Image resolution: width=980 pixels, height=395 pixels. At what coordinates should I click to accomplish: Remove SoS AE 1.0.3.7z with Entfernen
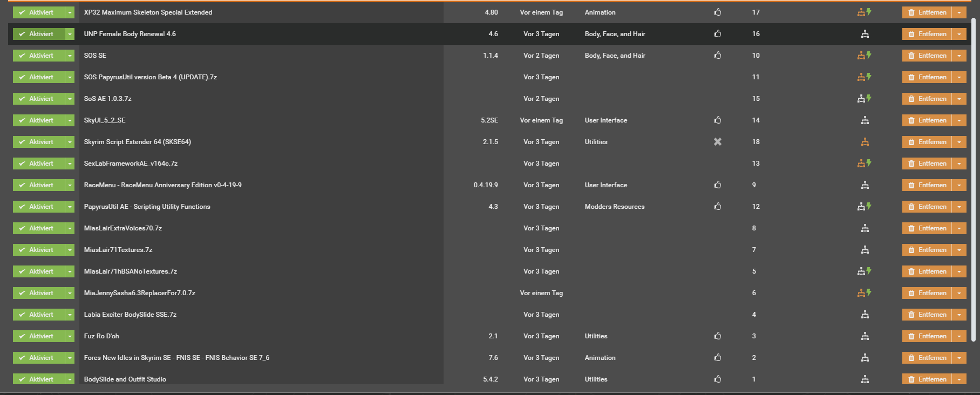coord(927,99)
